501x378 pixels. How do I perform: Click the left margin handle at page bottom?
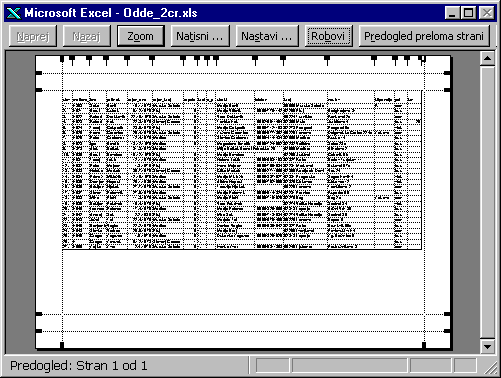coord(62,345)
